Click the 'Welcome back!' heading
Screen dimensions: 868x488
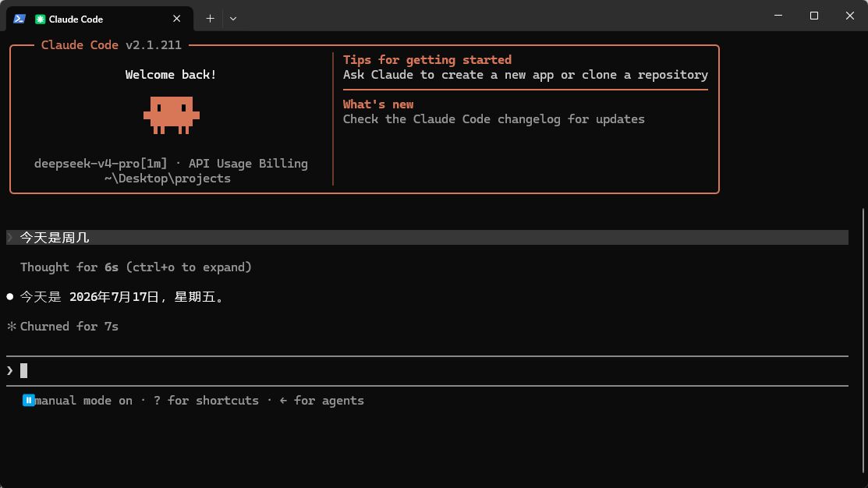click(x=171, y=75)
